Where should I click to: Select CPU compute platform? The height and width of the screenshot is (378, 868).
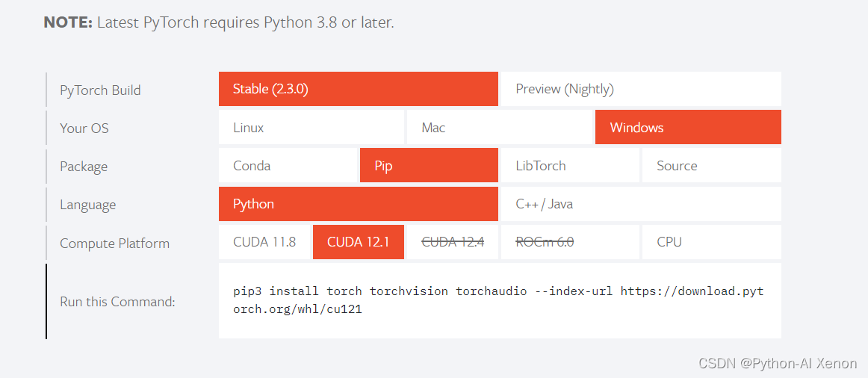click(712, 242)
